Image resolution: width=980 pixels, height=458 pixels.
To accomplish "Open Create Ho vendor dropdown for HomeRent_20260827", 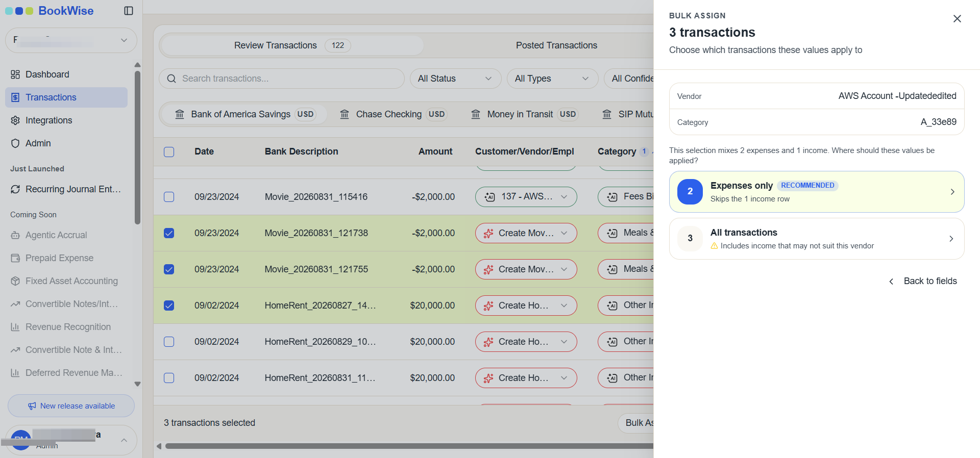I will tap(526, 306).
